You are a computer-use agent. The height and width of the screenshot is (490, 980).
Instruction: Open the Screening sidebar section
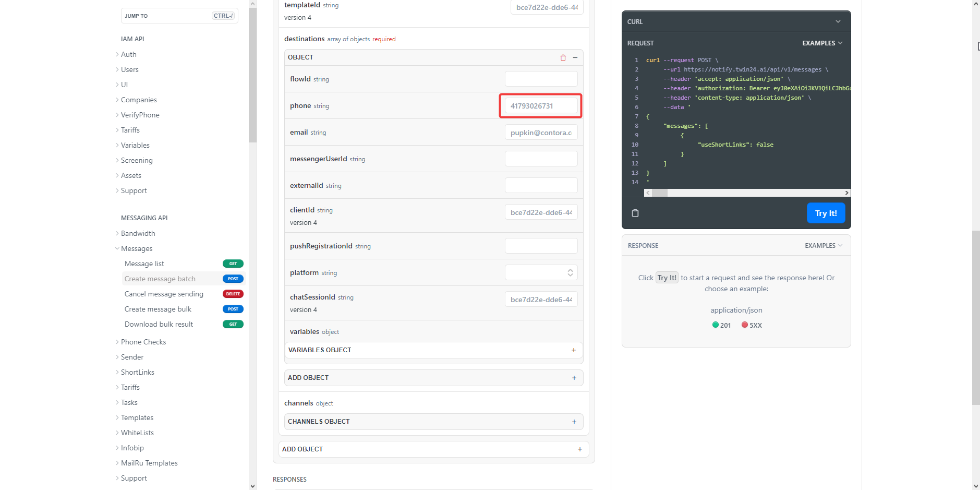(137, 160)
